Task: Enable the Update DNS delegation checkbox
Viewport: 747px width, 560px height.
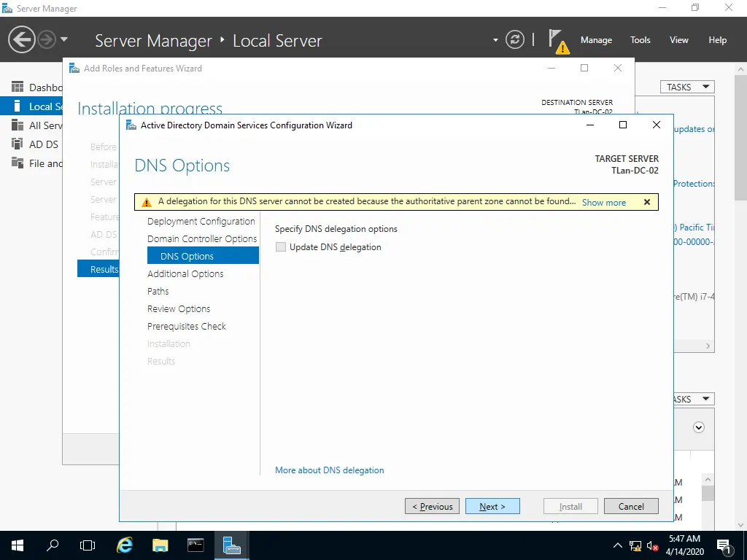Action: click(281, 246)
